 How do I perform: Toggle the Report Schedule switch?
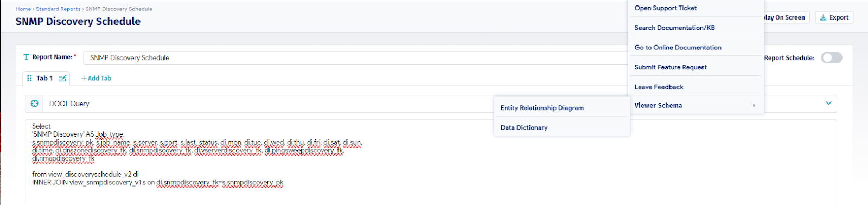coord(831,58)
